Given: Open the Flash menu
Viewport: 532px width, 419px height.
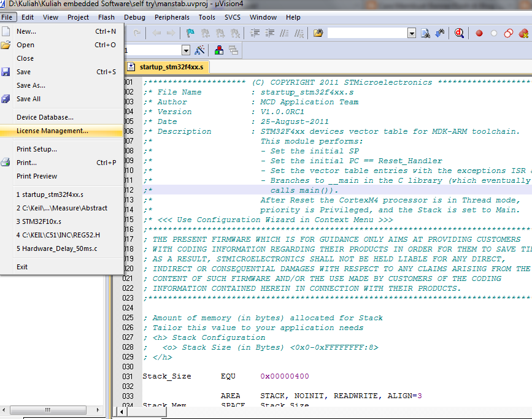Looking at the screenshot, I should (106, 17).
